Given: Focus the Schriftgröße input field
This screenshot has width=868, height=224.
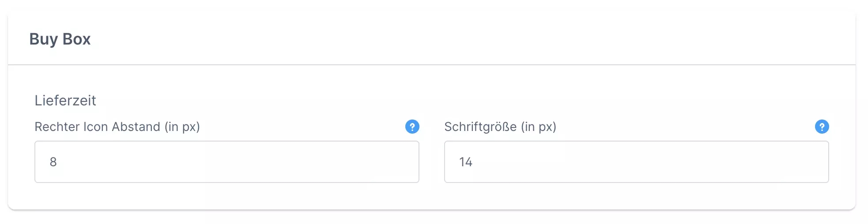Looking at the screenshot, I should pos(636,162).
